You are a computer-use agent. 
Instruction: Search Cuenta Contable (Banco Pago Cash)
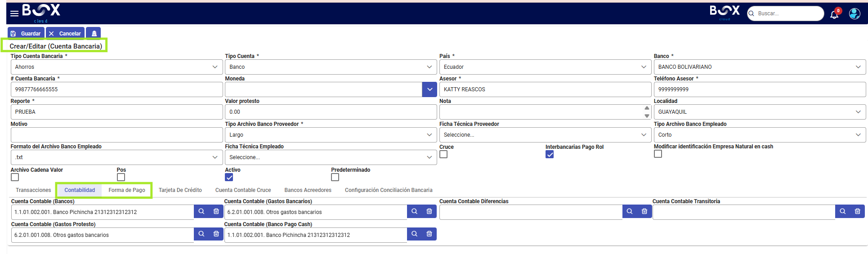414,234
